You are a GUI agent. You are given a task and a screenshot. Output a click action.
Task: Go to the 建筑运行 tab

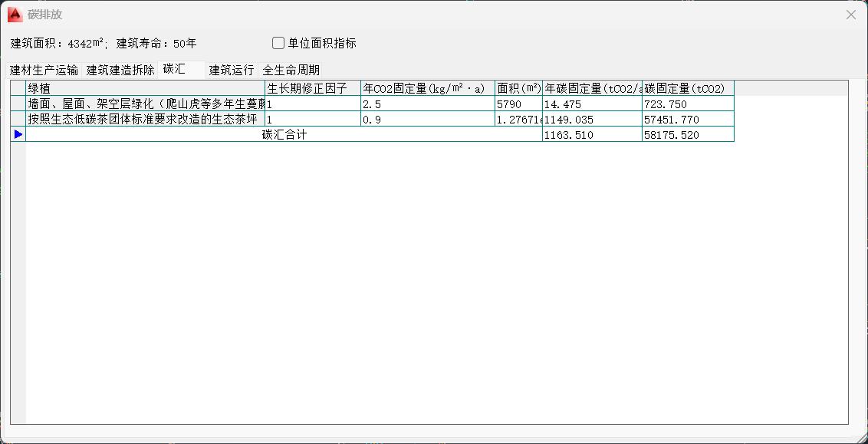click(x=232, y=70)
